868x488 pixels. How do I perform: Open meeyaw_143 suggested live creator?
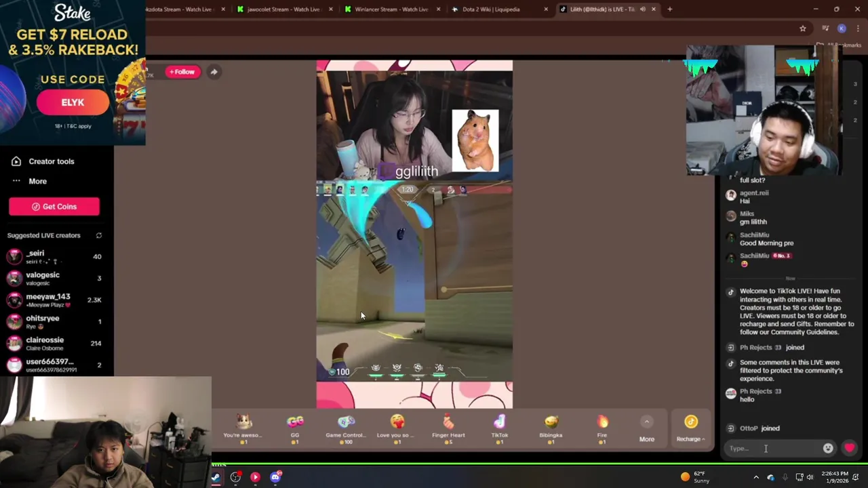click(54, 300)
